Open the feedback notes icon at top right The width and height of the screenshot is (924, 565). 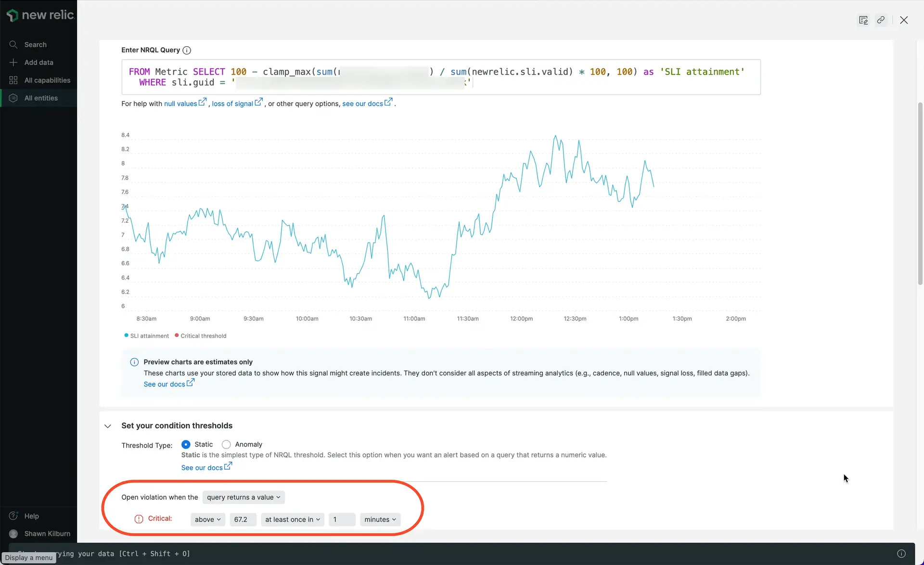[863, 20]
